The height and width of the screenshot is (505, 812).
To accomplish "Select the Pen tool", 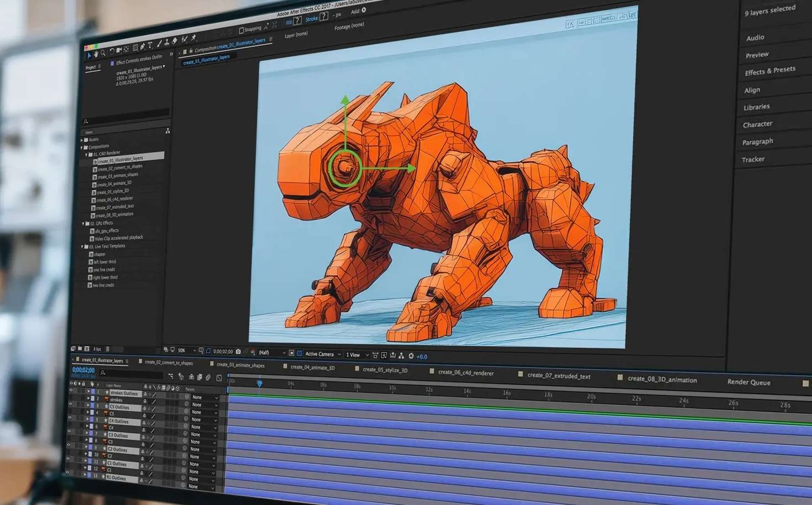I will (x=143, y=46).
